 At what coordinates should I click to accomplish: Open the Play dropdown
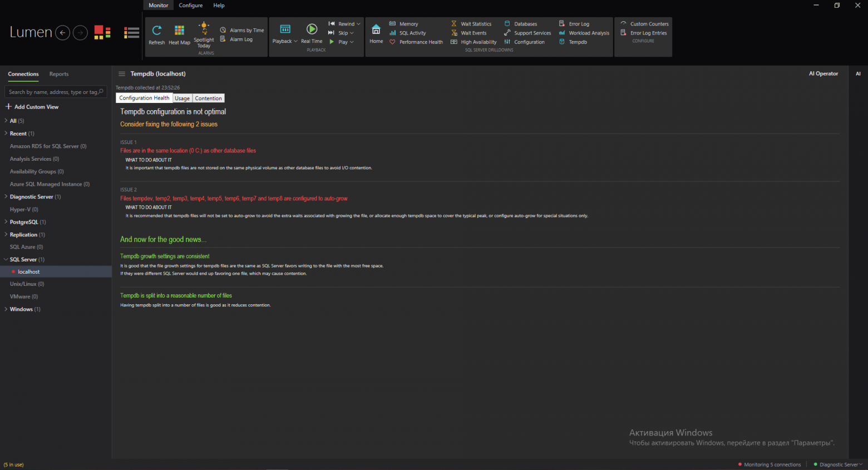click(341, 42)
